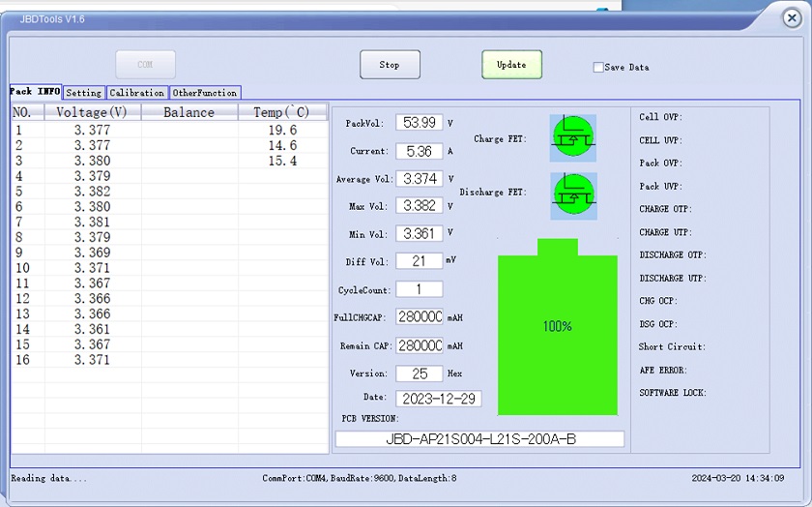
Task: Click the Cell OVP status label
Action: tap(660, 117)
